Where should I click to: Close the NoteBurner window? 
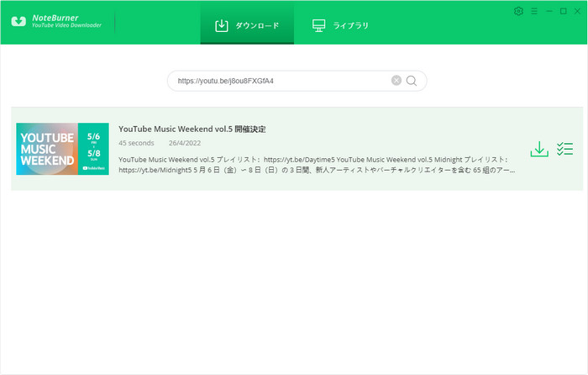tap(578, 11)
